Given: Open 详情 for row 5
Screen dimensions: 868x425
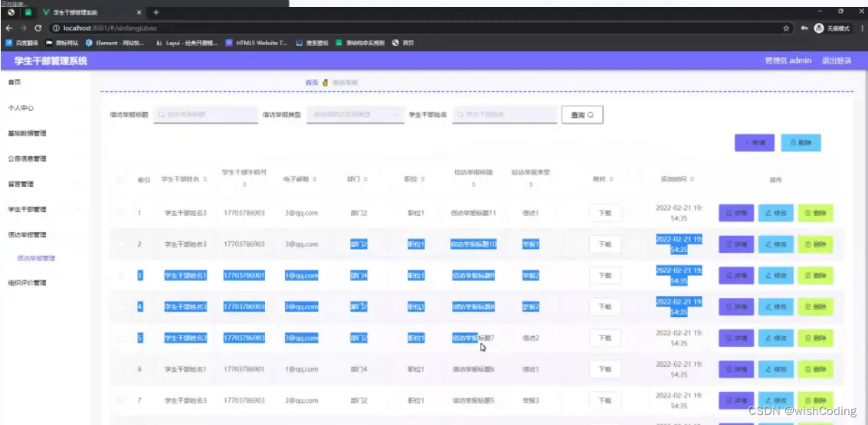Looking at the screenshot, I should pos(736,338).
